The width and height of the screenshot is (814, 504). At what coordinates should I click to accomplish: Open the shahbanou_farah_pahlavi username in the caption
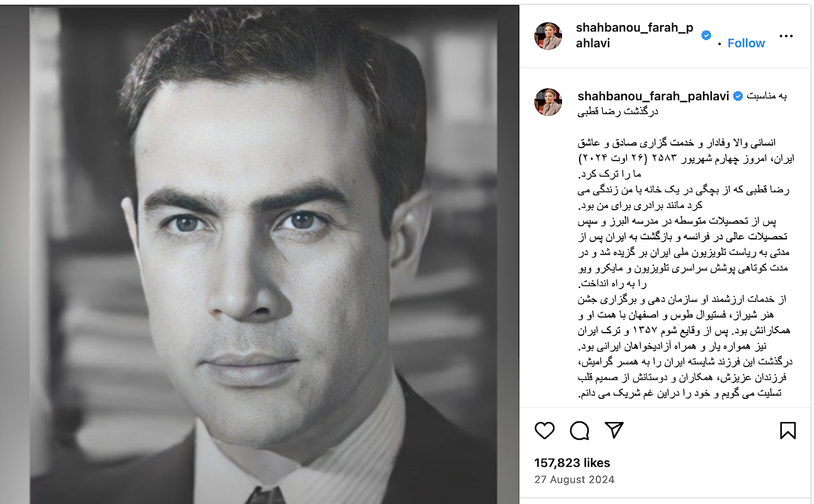pos(653,96)
